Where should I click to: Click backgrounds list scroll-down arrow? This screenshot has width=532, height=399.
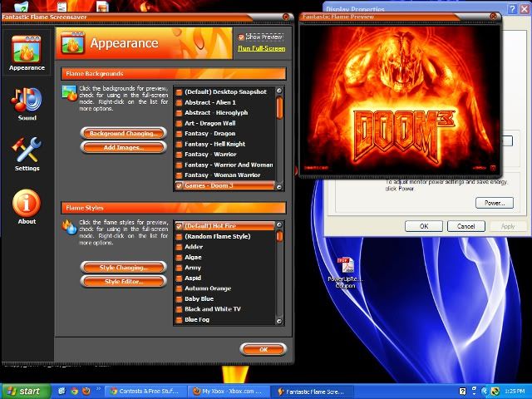(x=279, y=187)
